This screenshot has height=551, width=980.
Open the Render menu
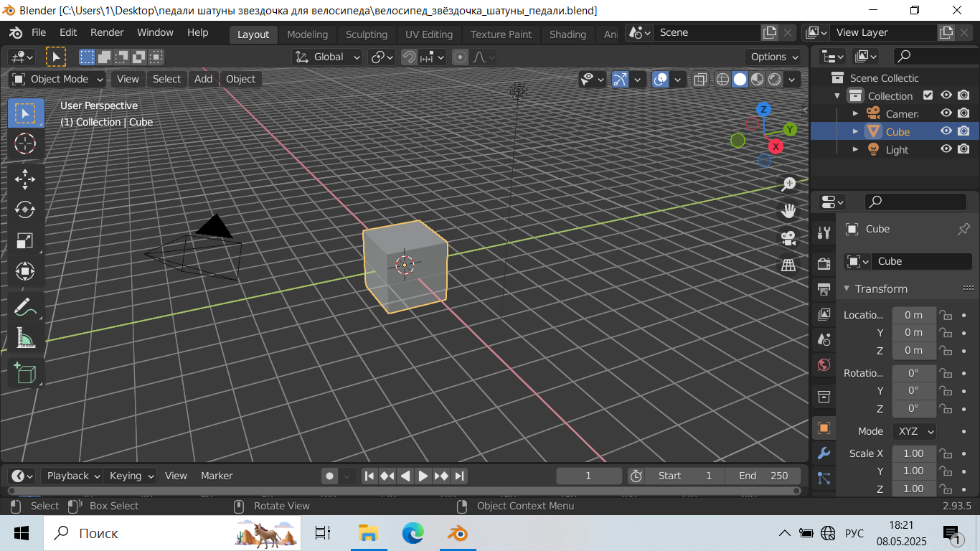107,32
